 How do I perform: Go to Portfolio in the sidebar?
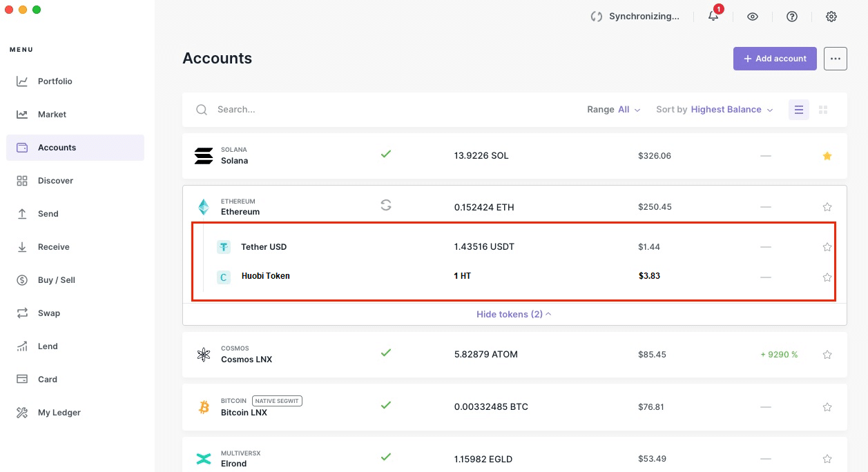point(55,81)
